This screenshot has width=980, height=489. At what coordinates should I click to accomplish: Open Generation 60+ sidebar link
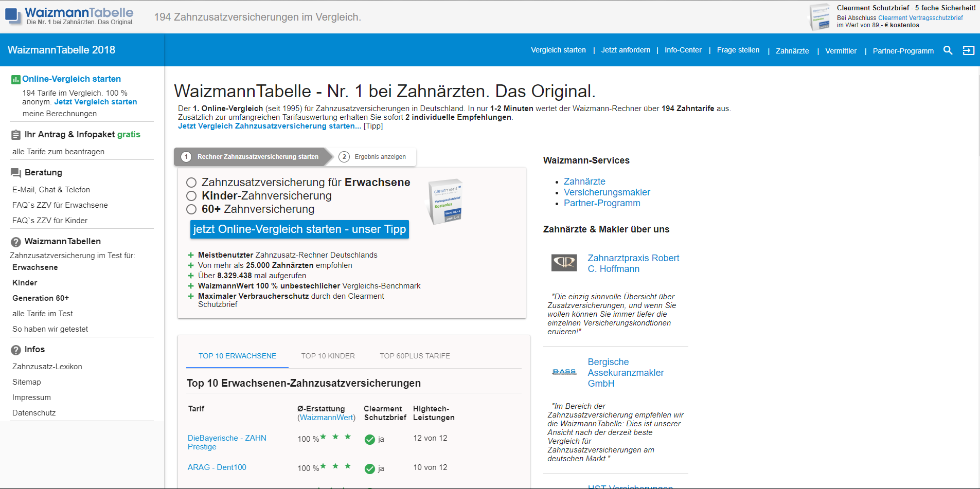(41, 298)
